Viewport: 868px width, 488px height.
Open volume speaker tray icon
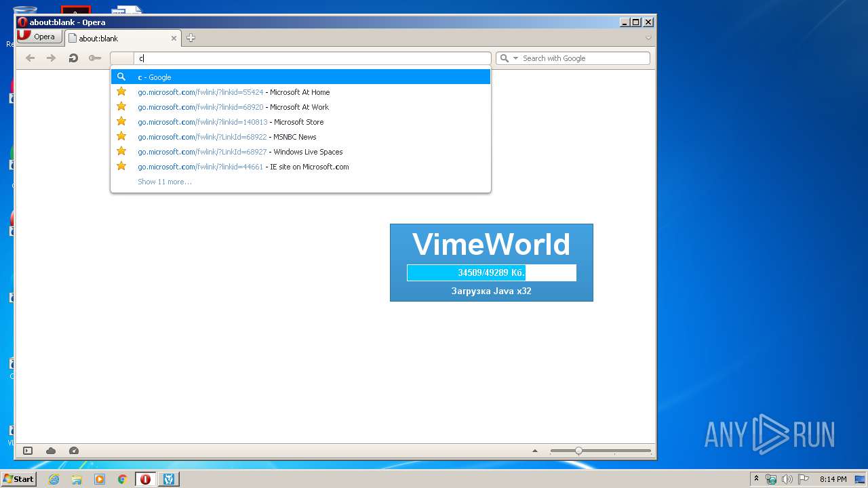coord(787,479)
